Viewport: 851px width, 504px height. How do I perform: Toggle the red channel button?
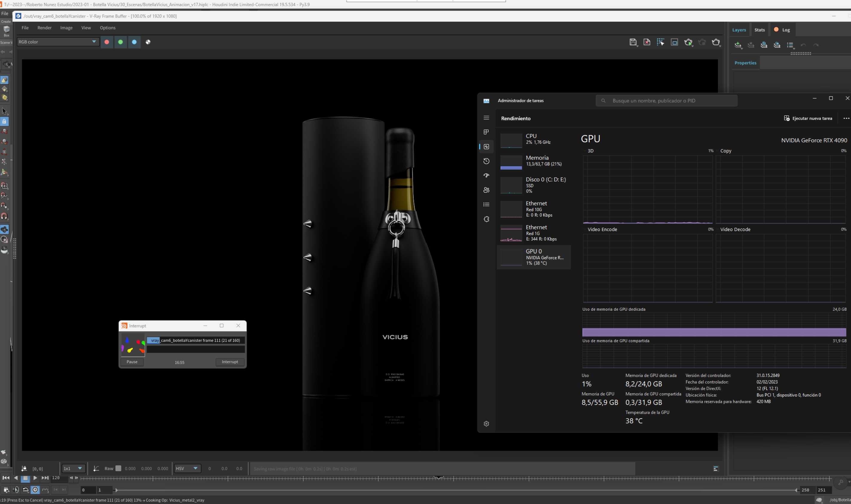point(107,42)
